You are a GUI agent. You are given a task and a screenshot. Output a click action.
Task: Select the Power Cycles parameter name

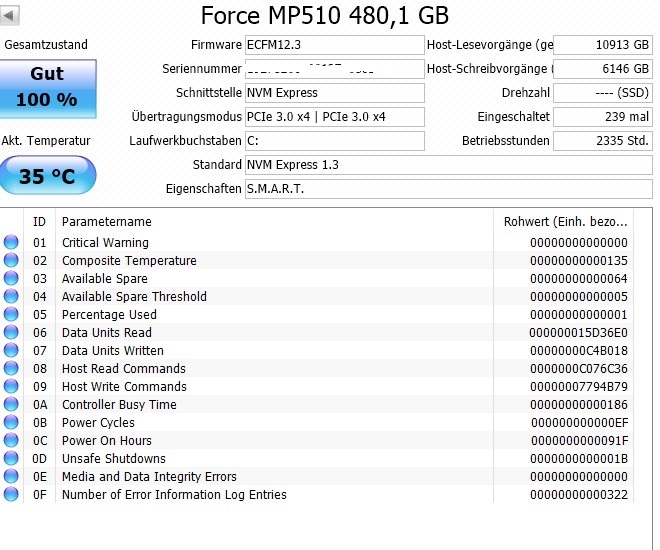click(98, 422)
